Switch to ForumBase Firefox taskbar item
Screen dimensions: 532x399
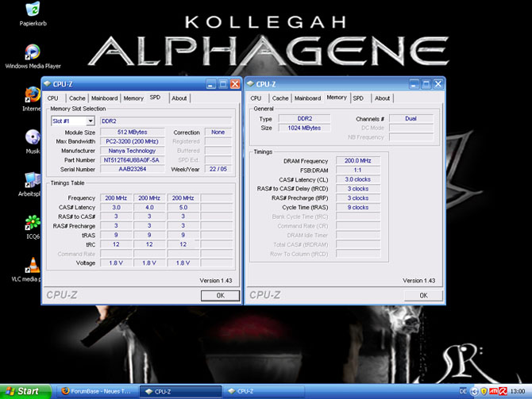tap(97, 391)
